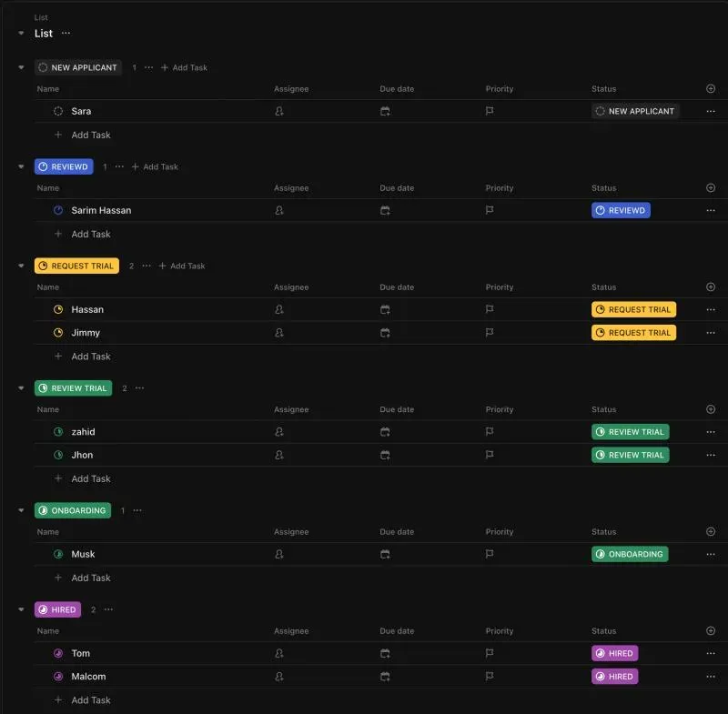Set priority flag for Sara
728x714 pixels.
coord(490,111)
